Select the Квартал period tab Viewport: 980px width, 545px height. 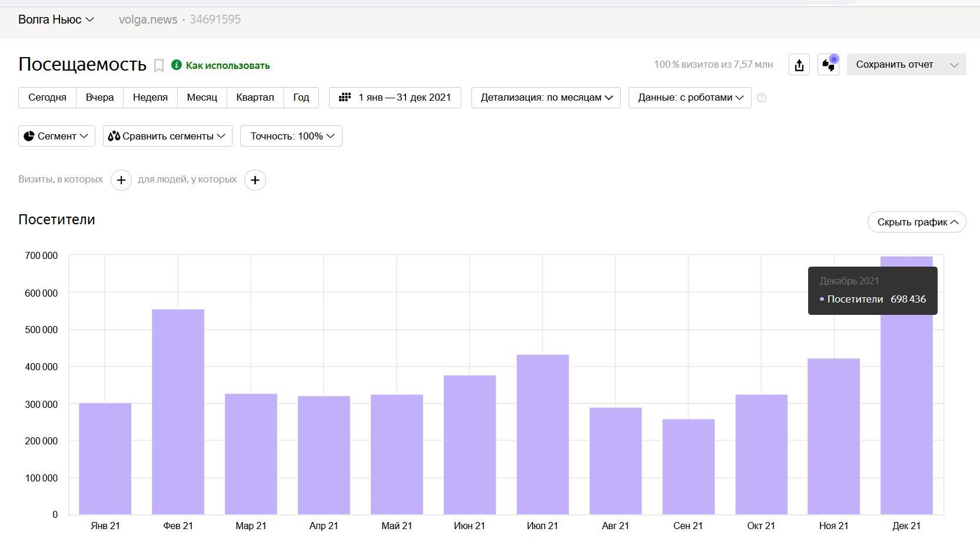[x=255, y=98]
